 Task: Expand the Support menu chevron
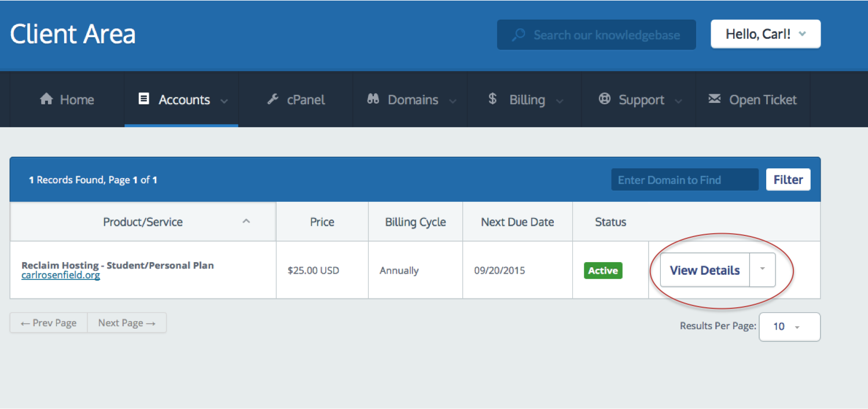(679, 101)
